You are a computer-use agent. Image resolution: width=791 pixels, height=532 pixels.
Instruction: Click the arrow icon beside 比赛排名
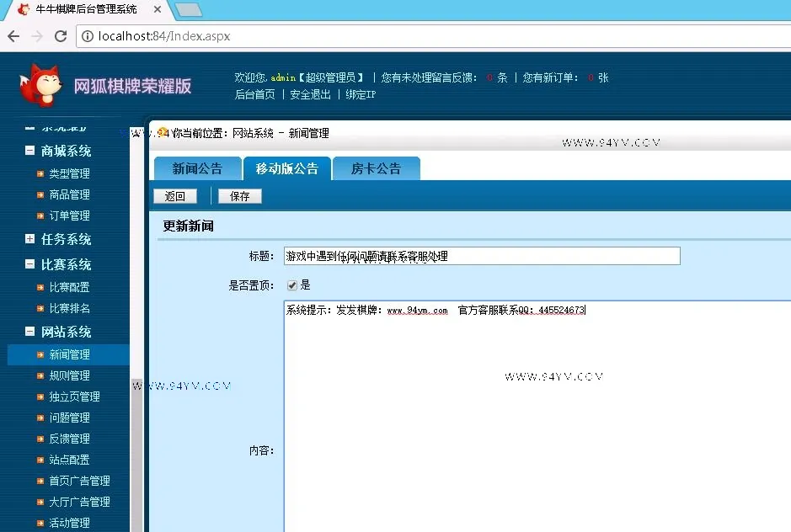[x=40, y=309]
